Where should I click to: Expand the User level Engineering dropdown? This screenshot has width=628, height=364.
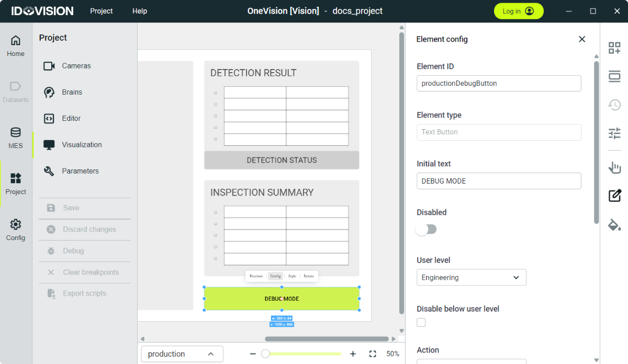(471, 278)
